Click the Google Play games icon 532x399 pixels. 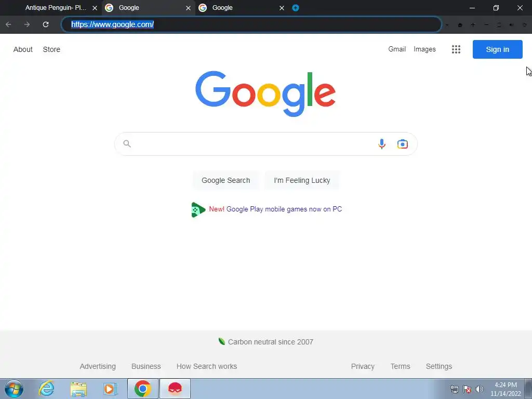pyautogui.click(x=198, y=209)
